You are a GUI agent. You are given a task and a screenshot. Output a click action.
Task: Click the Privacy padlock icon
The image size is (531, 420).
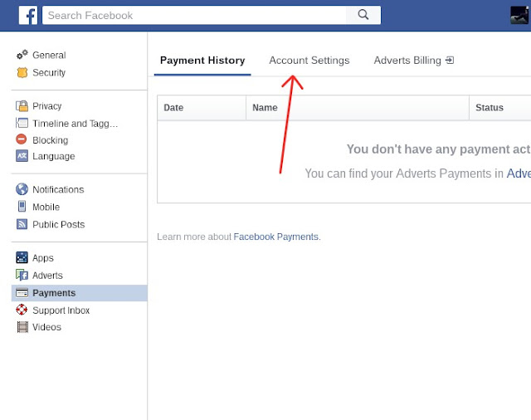[x=22, y=105]
